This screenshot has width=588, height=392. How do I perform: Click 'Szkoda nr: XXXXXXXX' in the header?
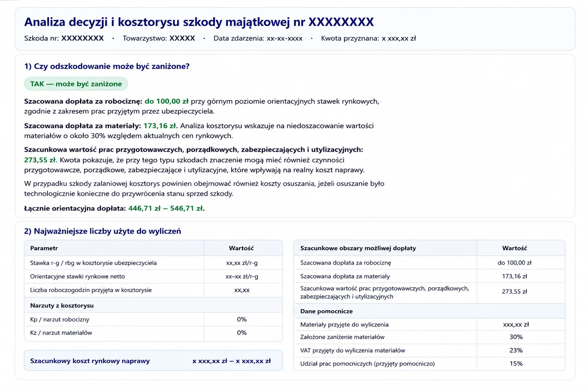click(x=64, y=38)
